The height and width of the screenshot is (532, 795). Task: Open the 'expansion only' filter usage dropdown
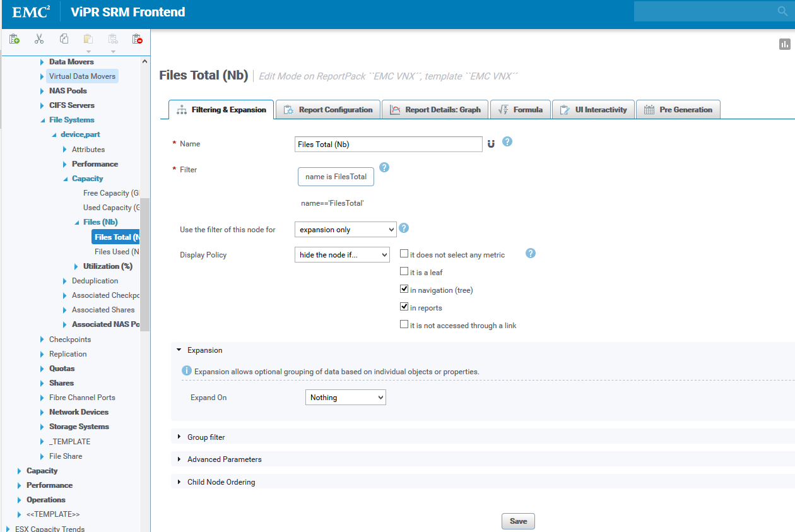pos(345,230)
